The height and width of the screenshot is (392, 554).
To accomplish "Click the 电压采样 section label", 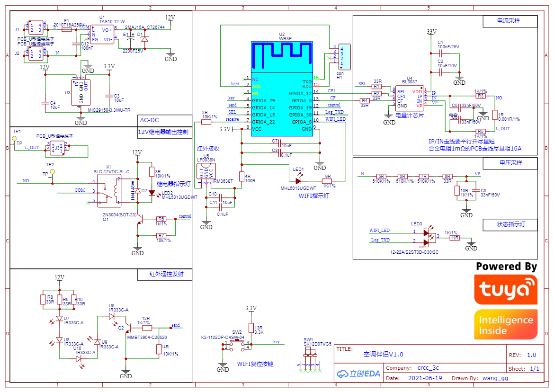I will point(510,163).
